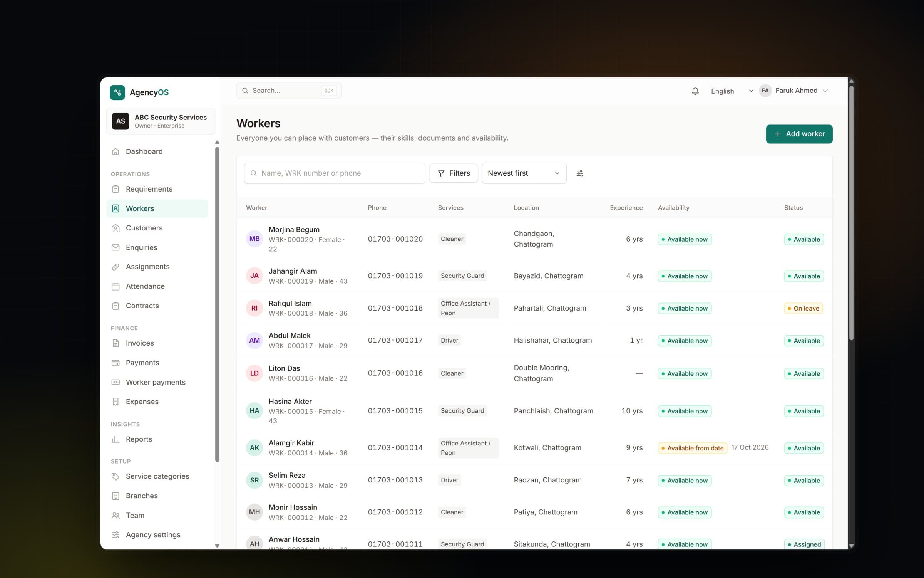
Task: Click the Invoices document icon
Action: pos(115,343)
